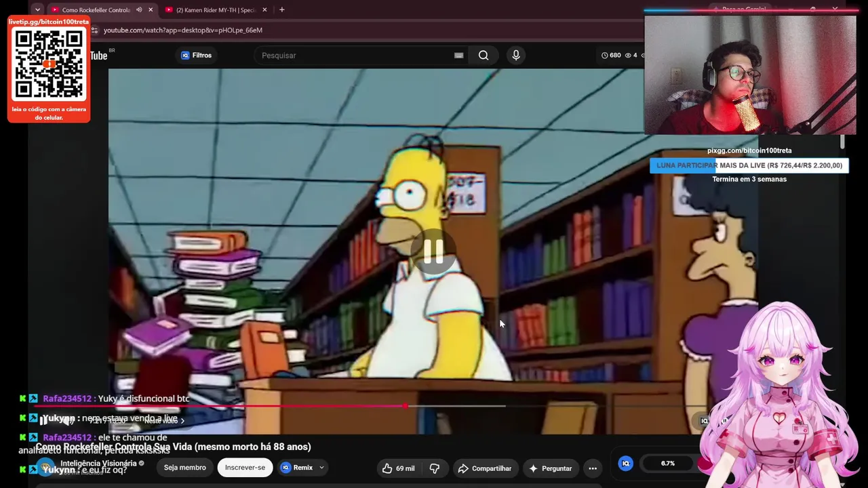
Task: Click the blue IQ badge next to 6.7%
Action: pos(625,464)
